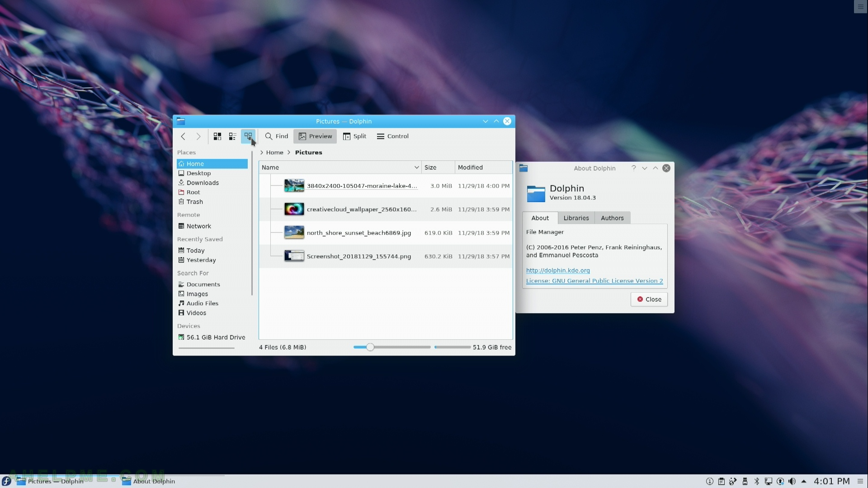Click file name 3840x2400-105047-moraine-lake-4...
Viewport: 868px width, 488px height.
(362, 186)
